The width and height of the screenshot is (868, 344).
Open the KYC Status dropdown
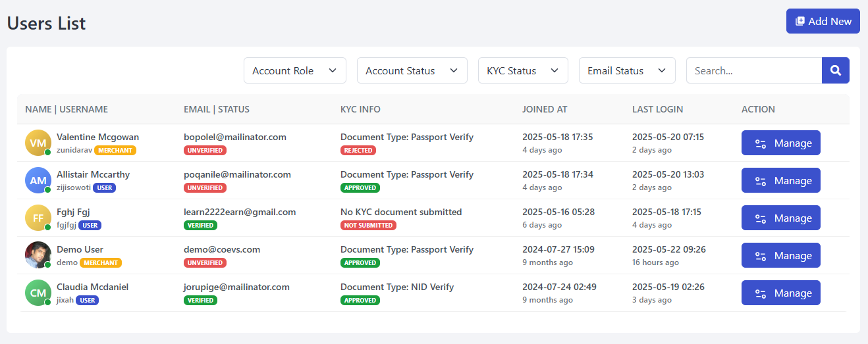(522, 70)
